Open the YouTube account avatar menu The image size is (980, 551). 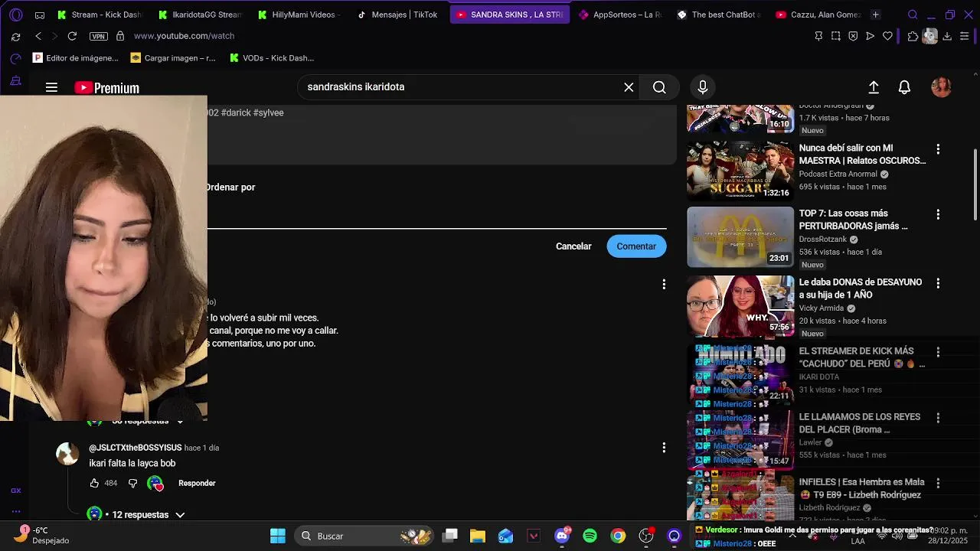pyautogui.click(x=941, y=87)
